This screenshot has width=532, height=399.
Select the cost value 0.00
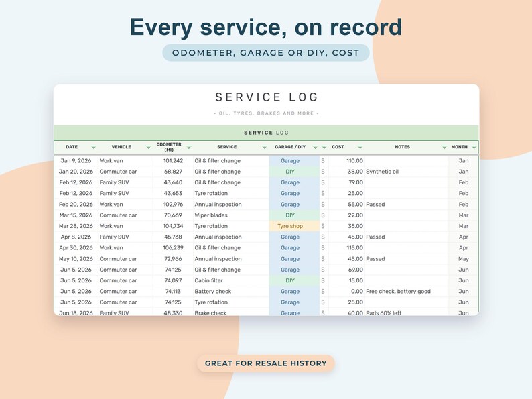pos(357,291)
